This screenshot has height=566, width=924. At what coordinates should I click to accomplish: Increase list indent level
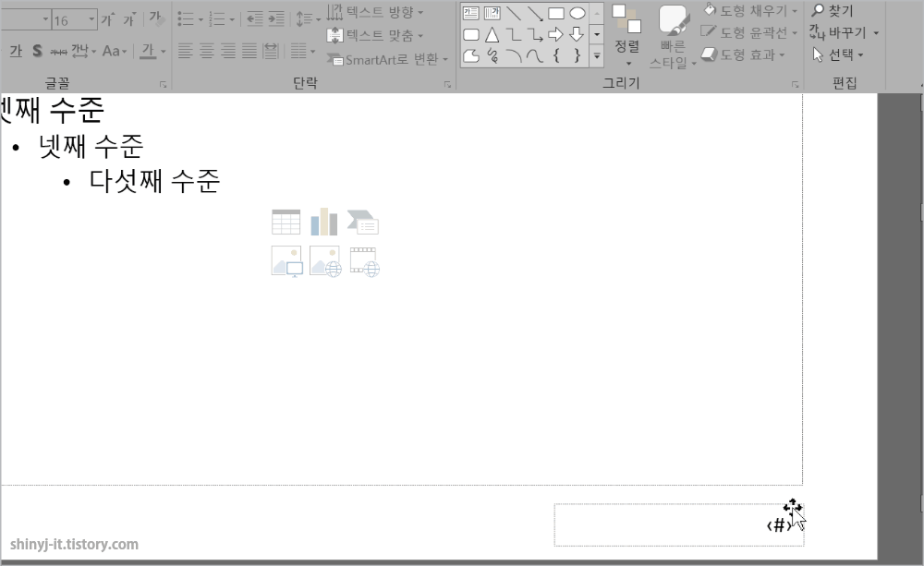tap(276, 19)
